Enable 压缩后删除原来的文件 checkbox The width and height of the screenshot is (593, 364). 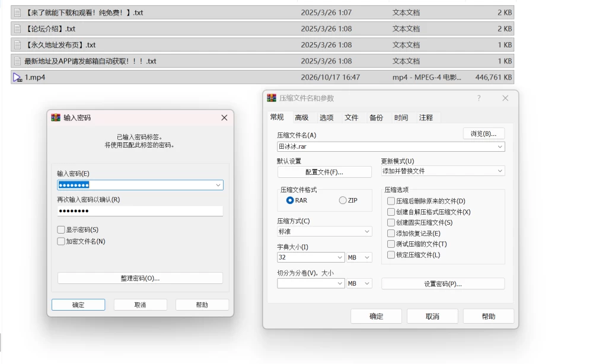pos(391,201)
